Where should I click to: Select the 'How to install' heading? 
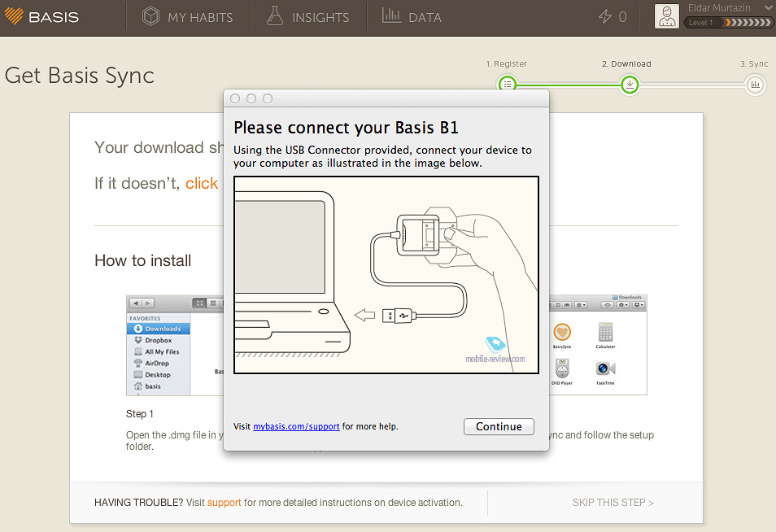pos(142,260)
